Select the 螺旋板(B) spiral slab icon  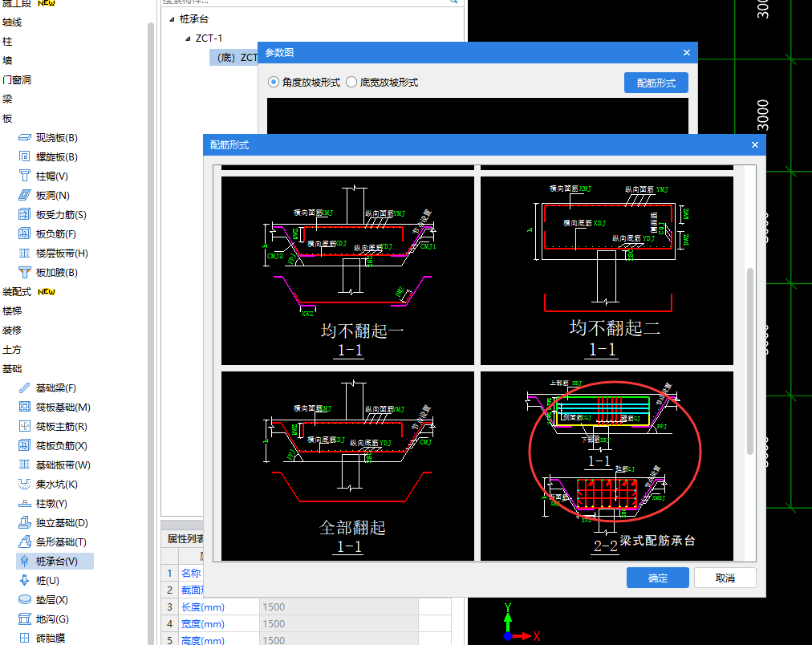tap(24, 157)
